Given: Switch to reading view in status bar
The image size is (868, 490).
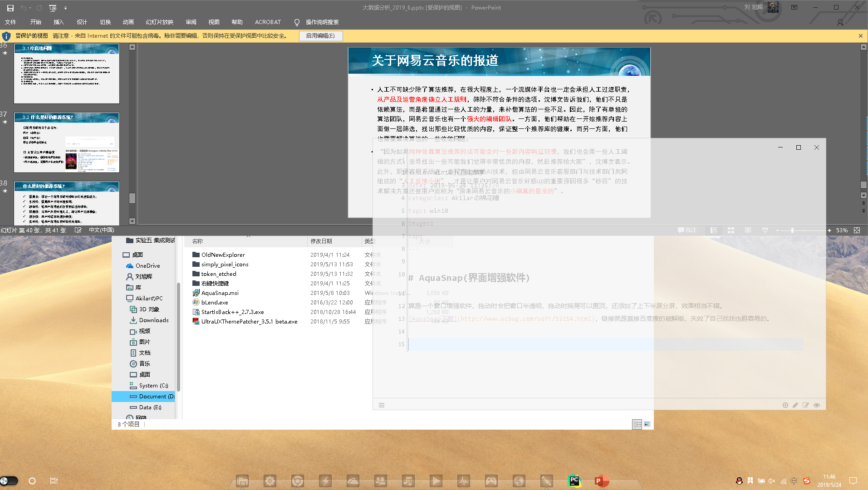Looking at the screenshot, I should point(748,230).
